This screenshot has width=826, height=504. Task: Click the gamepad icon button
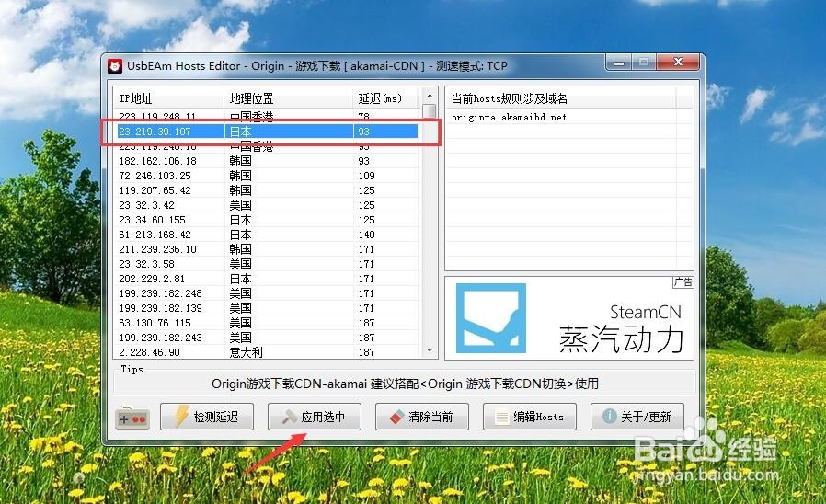pyautogui.click(x=132, y=418)
